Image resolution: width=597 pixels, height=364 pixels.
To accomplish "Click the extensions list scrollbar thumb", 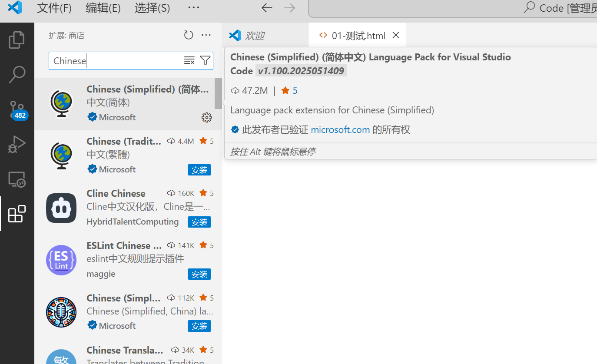I will click(x=218, y=93).
